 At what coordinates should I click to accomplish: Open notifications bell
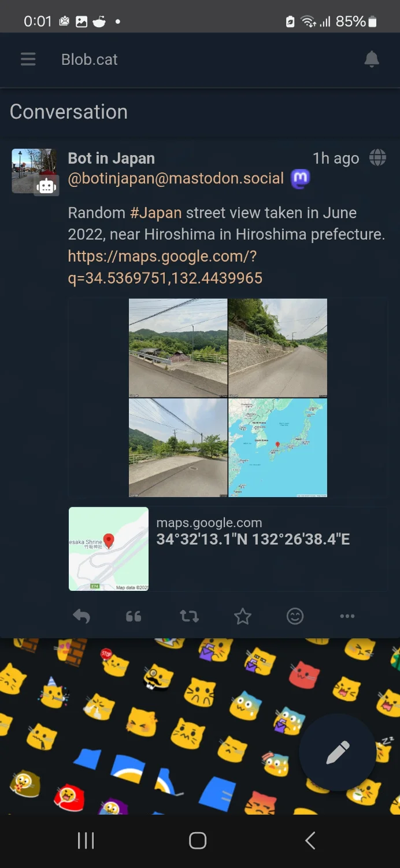372,59
